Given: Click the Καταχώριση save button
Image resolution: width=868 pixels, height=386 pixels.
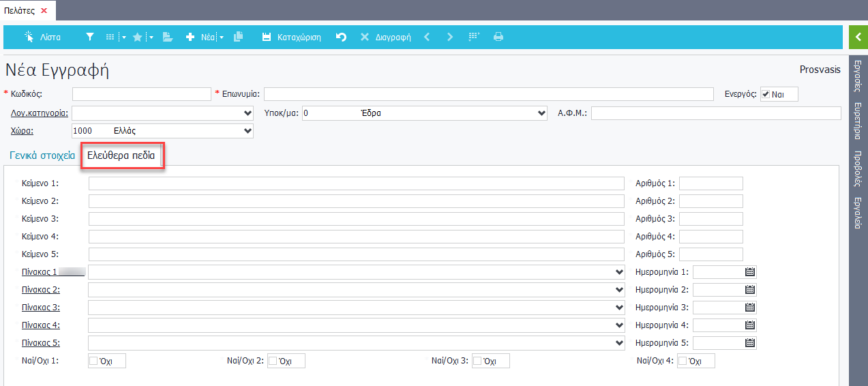Looking at the screenshot, I should pyautogui.click(x=292, y=38).
